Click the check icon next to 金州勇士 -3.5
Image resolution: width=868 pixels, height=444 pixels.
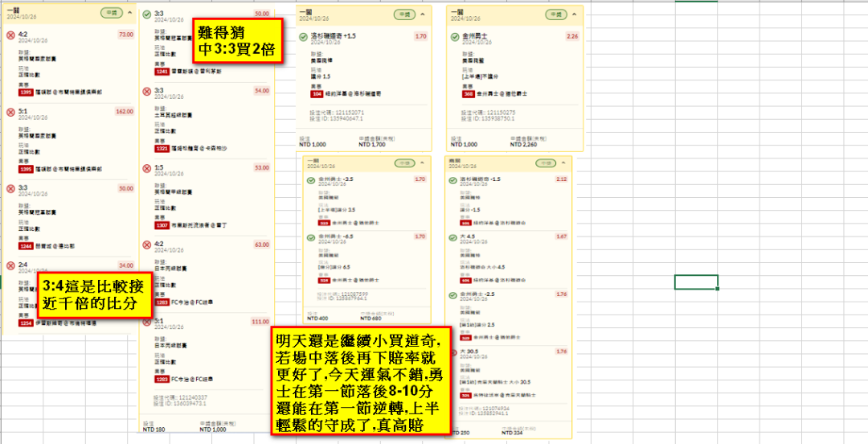(x=311, y=180)
